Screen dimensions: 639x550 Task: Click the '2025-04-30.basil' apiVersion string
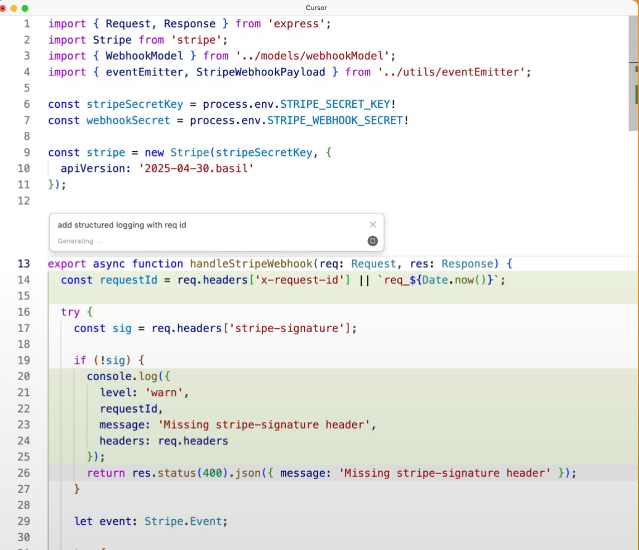[196, 168]
